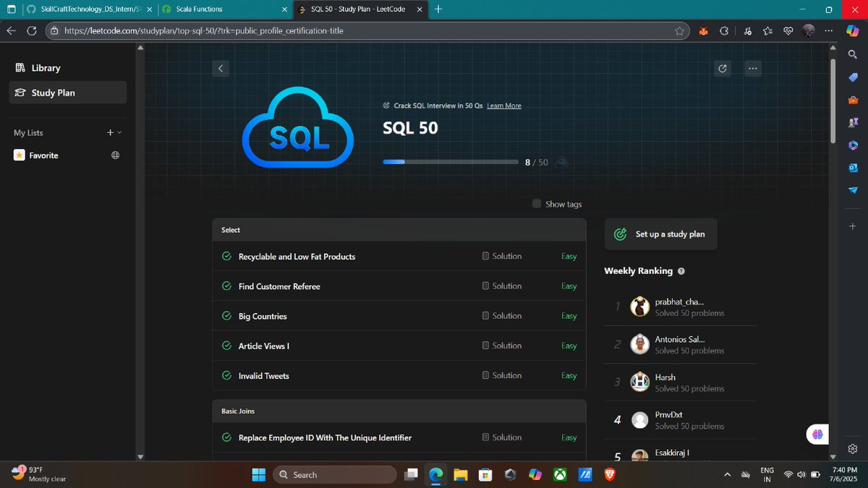Click the SQL 50 progress bar
The image size is (868, 488).
pos(451,162)
